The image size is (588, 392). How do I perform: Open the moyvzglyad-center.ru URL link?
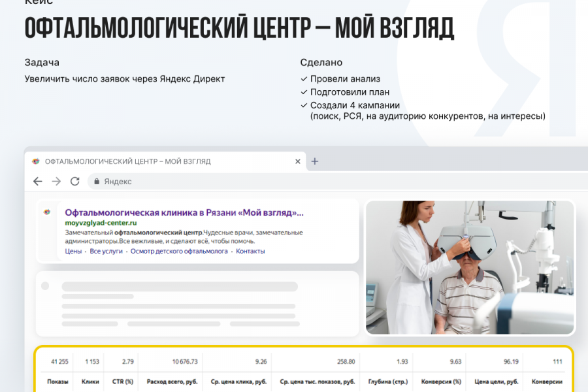tap(101, 223)
